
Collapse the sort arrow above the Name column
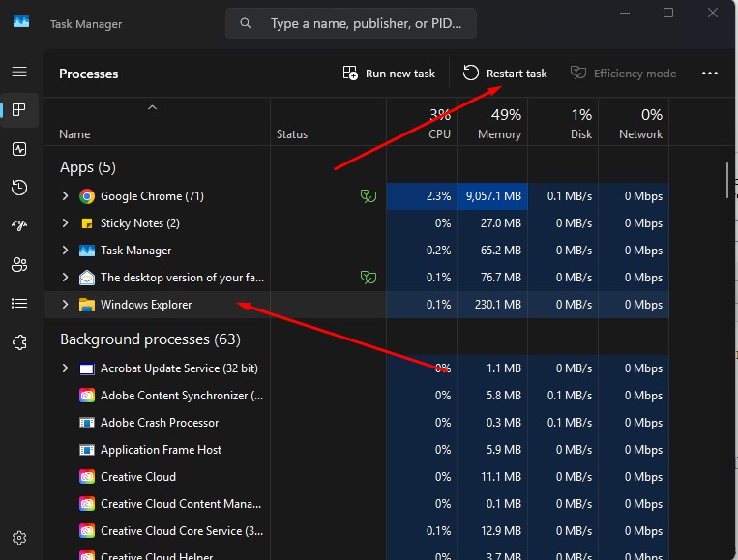point(152,107)
